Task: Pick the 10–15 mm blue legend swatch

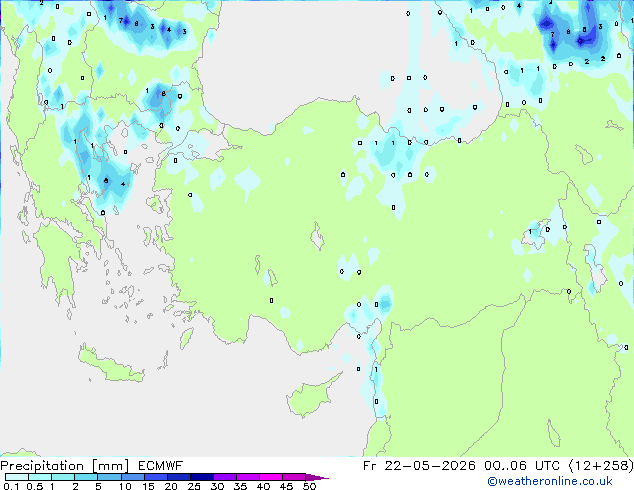Action: pyautogui.click(x=132, y=477)
